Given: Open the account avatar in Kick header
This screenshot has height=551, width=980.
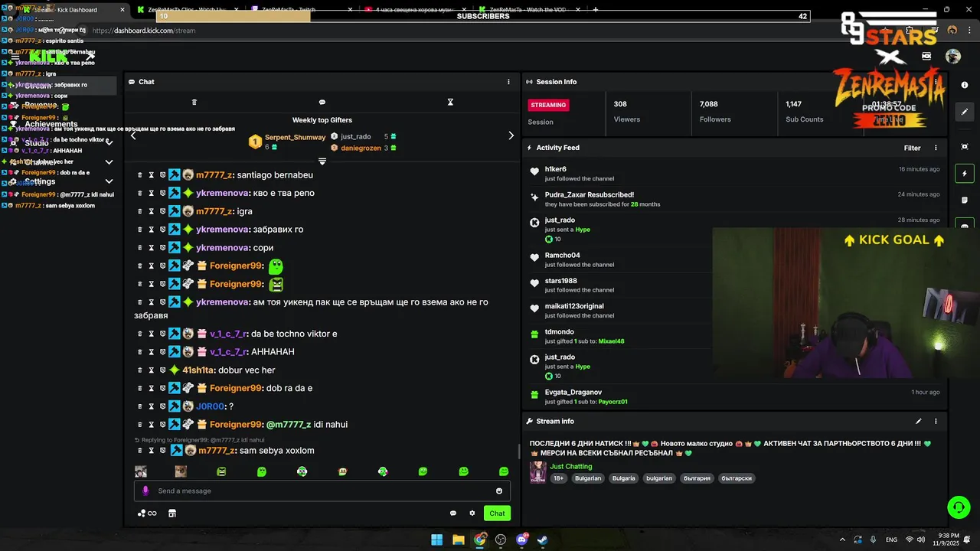Looking at the screenshot, I should pyautogui.click(x=953, y=56).
